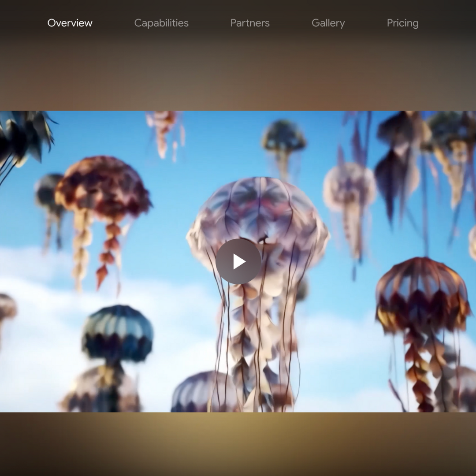The image size is (476, 476).
Task: Click the small pink jellyfish at the video's top edge
Action: pyautogui.click(x=164, y=128)
